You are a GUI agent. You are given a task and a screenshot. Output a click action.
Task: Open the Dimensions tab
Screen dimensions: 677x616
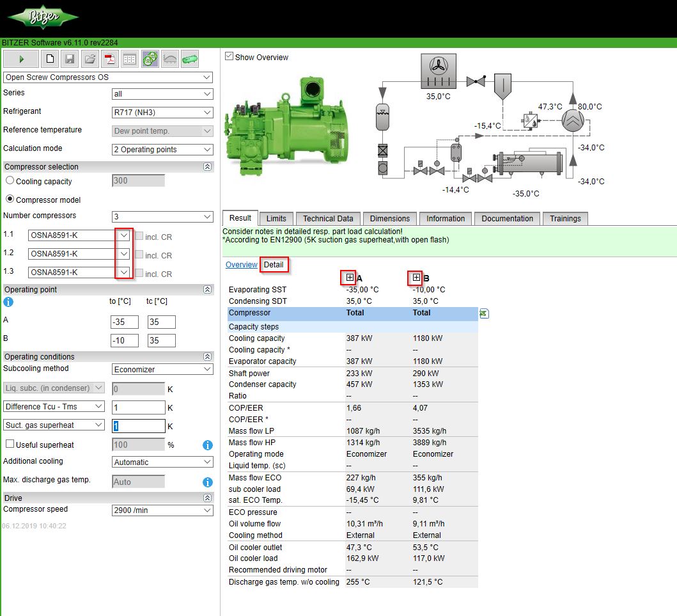[389, 218]
